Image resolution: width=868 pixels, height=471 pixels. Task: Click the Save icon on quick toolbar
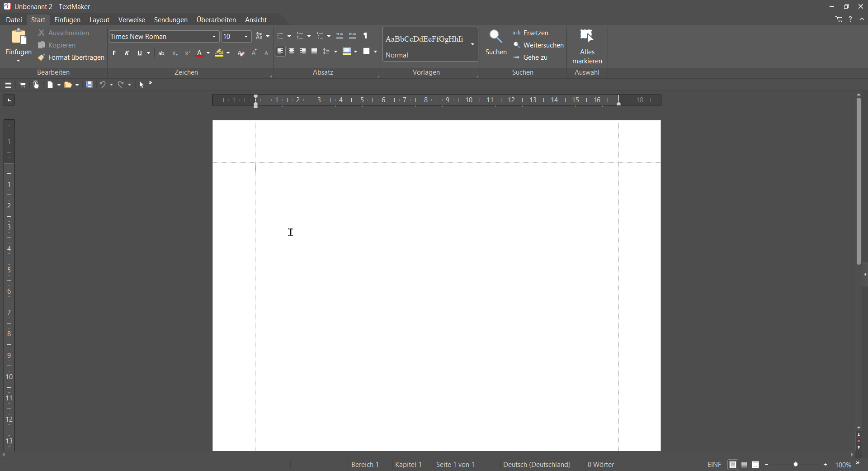point(89,85)
